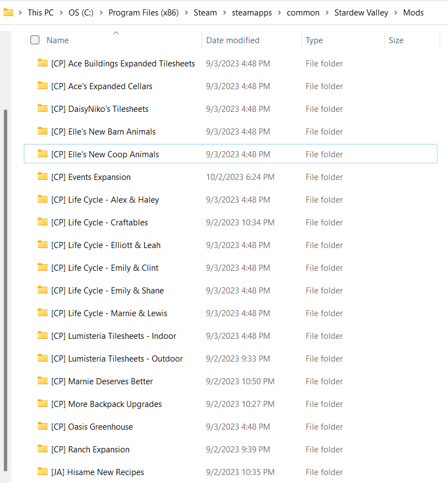Select [CP] Events Expansion name
Viewport: 448px width, 495px height.
(x=91, y=177)
